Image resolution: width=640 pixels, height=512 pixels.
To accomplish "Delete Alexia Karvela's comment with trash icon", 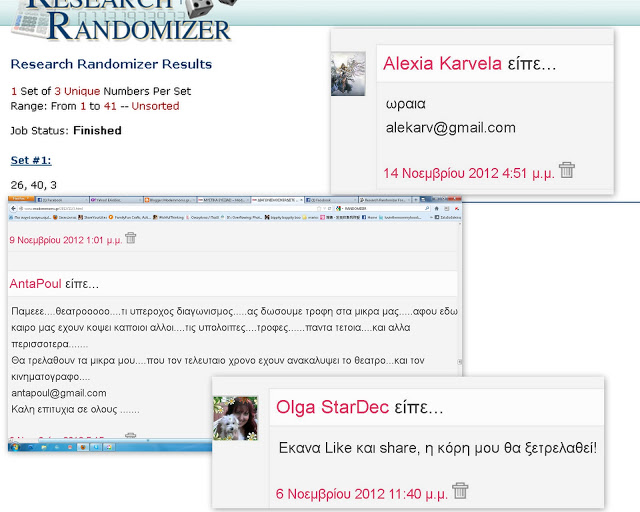I will pos(567,170).
